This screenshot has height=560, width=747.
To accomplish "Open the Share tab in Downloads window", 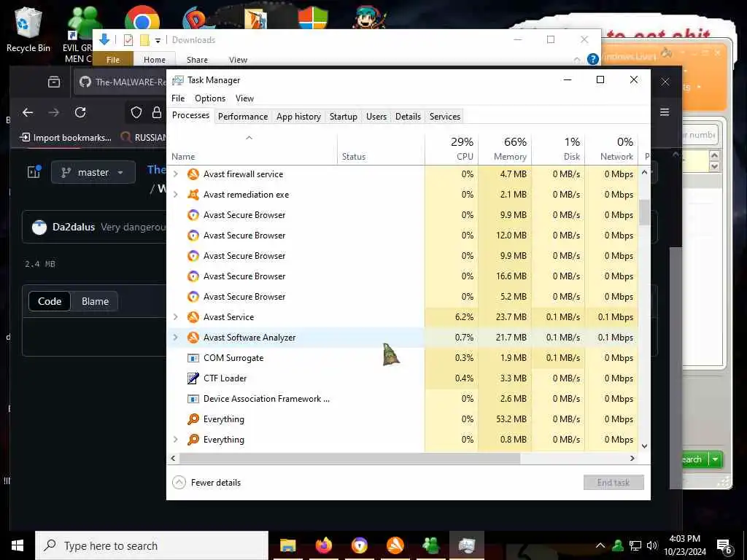I will [x=197, y=60].
